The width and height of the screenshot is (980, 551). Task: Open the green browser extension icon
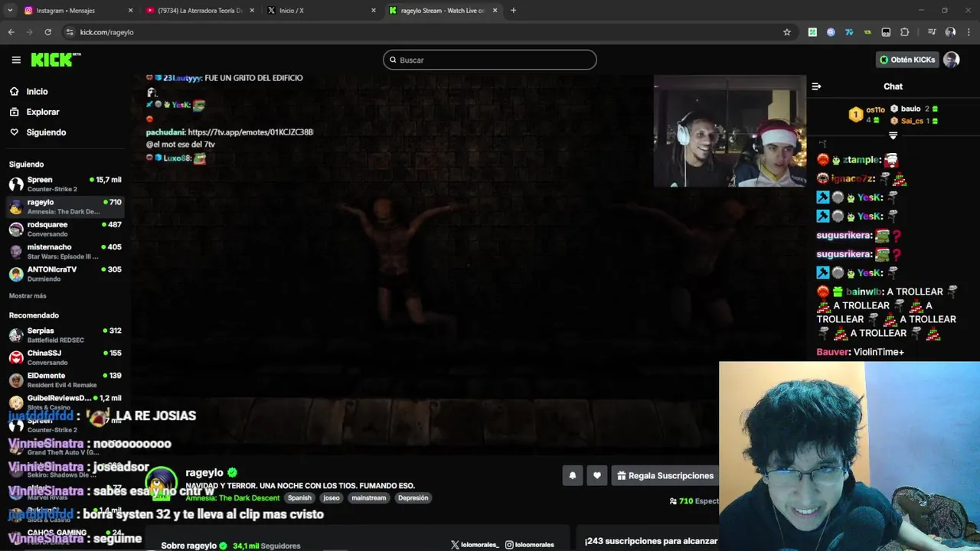click(x=812, y=32)
